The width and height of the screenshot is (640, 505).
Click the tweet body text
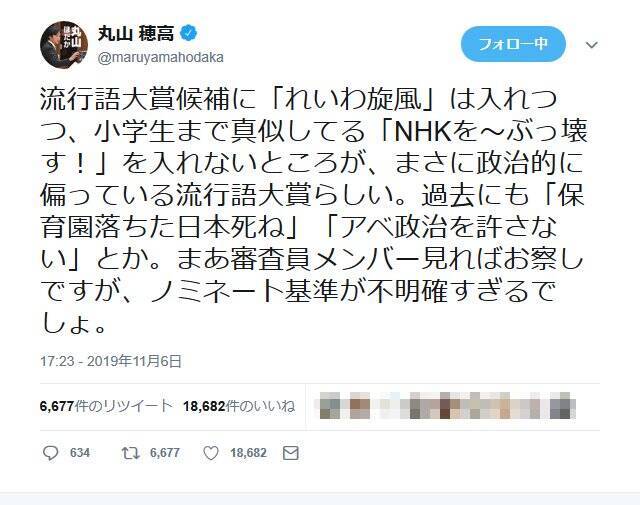tap(313, 211)
